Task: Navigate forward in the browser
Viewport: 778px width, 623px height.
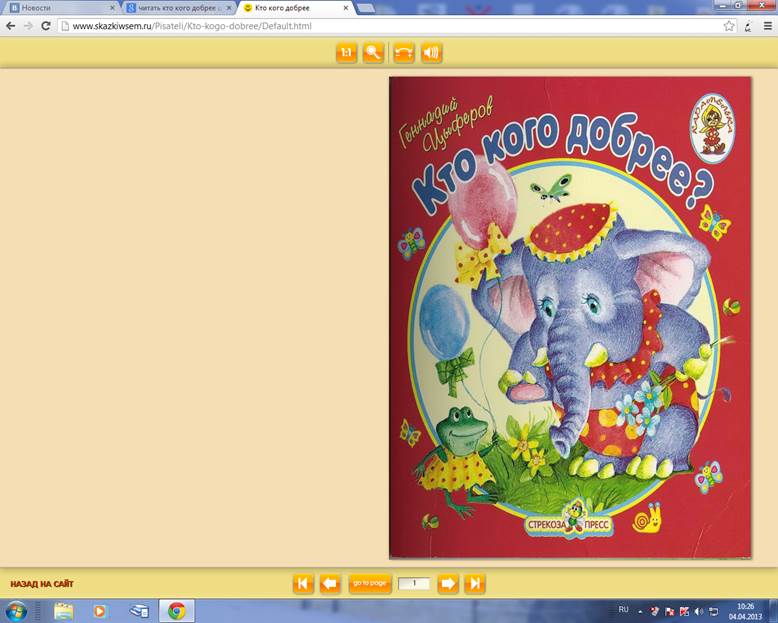Action: click(28, 26)
